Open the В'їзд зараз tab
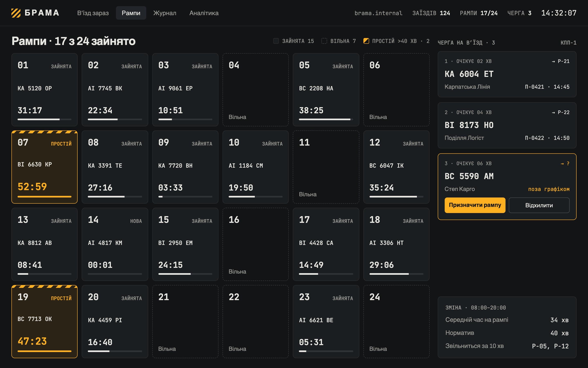The image size is (588, 368). (x=93, y=13)
